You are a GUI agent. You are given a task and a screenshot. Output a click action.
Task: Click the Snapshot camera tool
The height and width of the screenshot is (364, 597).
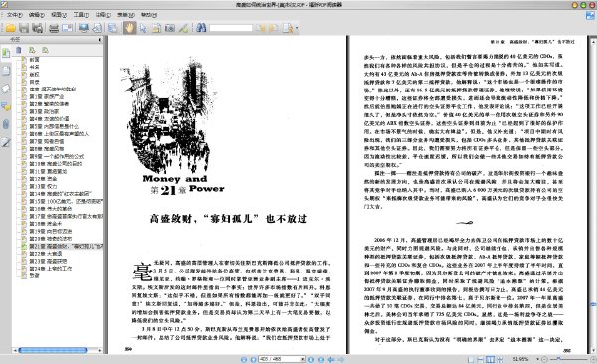(170, 28)
